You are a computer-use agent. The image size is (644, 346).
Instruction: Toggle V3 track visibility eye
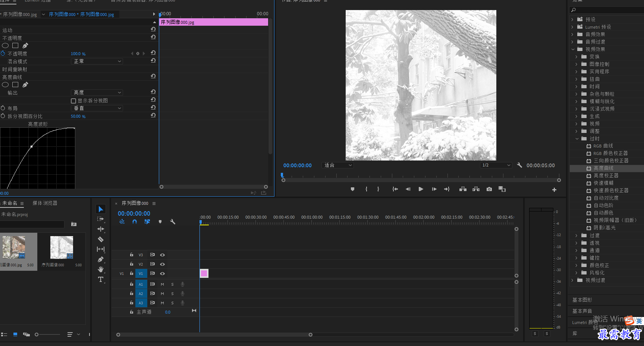coord(162,255)
